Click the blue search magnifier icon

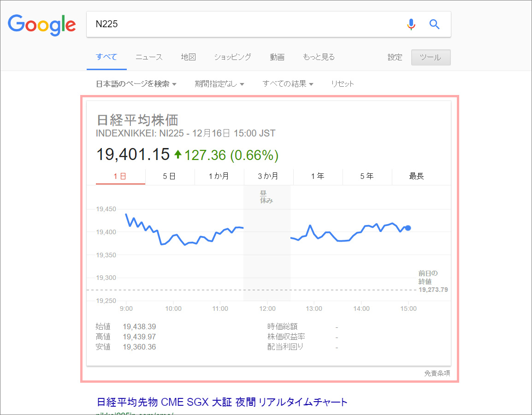tap(434, 24)
